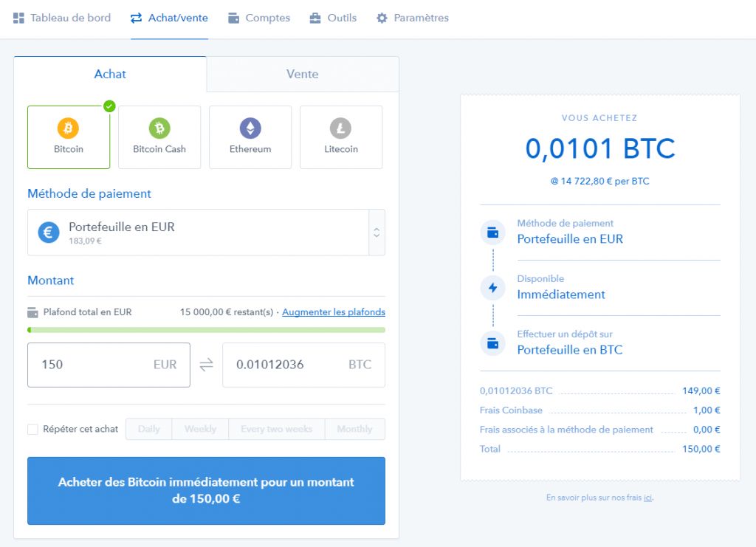This screenshot has height=547, width=756.
Task: Click the Immédiatement availability value
Action: pos(561,295)
